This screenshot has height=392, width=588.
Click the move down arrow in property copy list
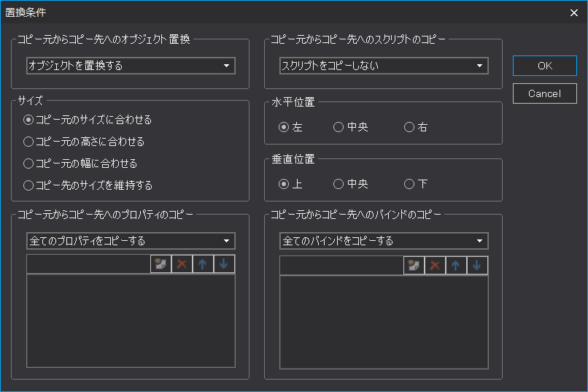pyautogui.click(x=224, y=264)
